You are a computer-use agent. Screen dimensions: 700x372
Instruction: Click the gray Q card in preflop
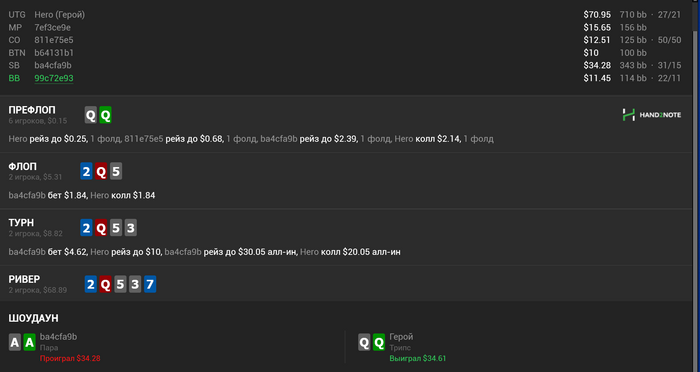pos(91,116)
